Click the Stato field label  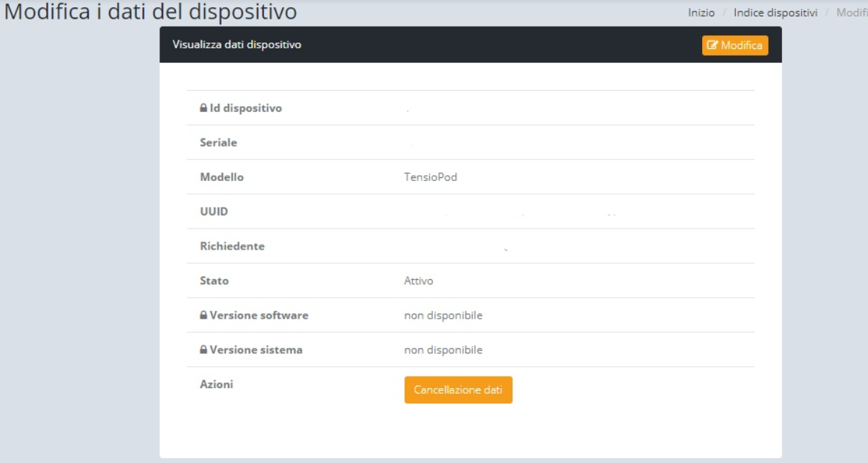click(x=214, y=281)
